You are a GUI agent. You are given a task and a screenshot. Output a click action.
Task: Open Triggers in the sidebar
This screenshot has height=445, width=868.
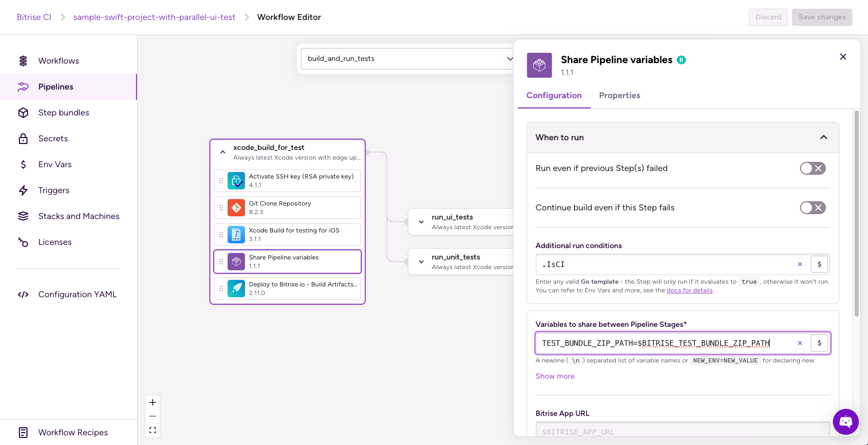point(69,190)
